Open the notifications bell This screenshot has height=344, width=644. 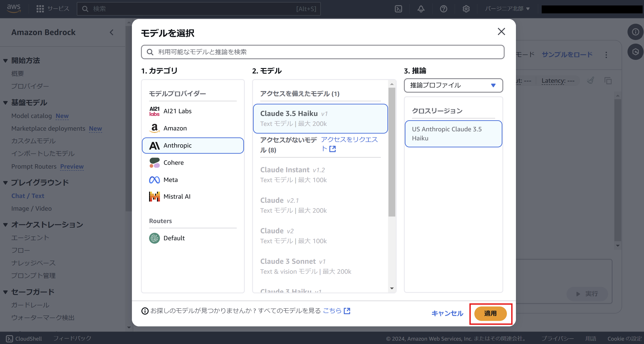(421, 9)
